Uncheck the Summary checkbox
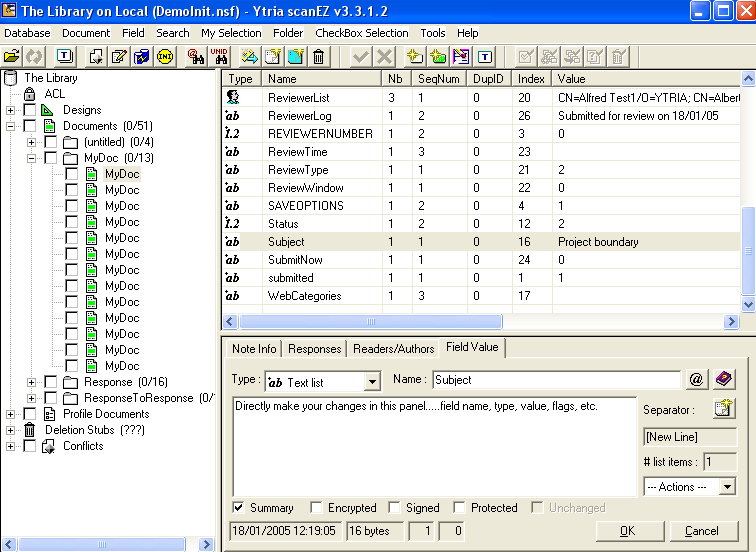The image size is (756, 552). tap(238, 507)
